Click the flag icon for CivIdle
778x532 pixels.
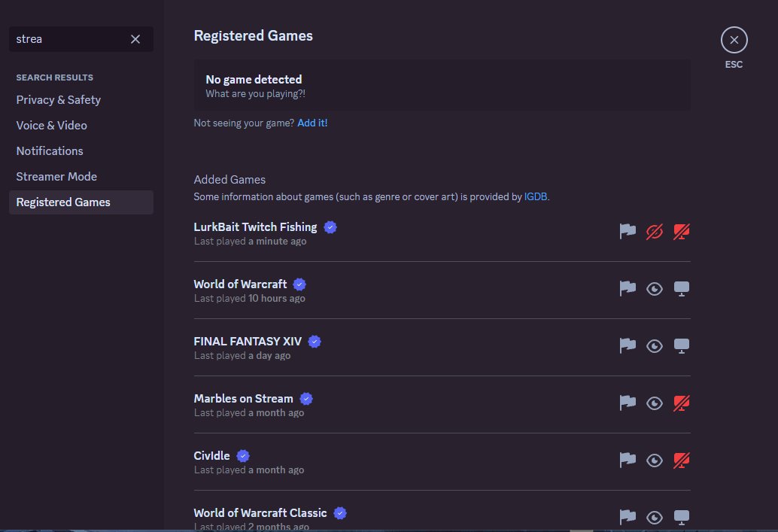click(x=628, y=460)
